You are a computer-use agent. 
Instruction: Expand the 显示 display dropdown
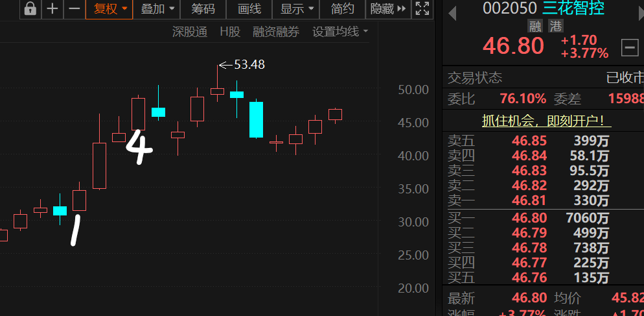pyautogui.click(x=297, y=9)
